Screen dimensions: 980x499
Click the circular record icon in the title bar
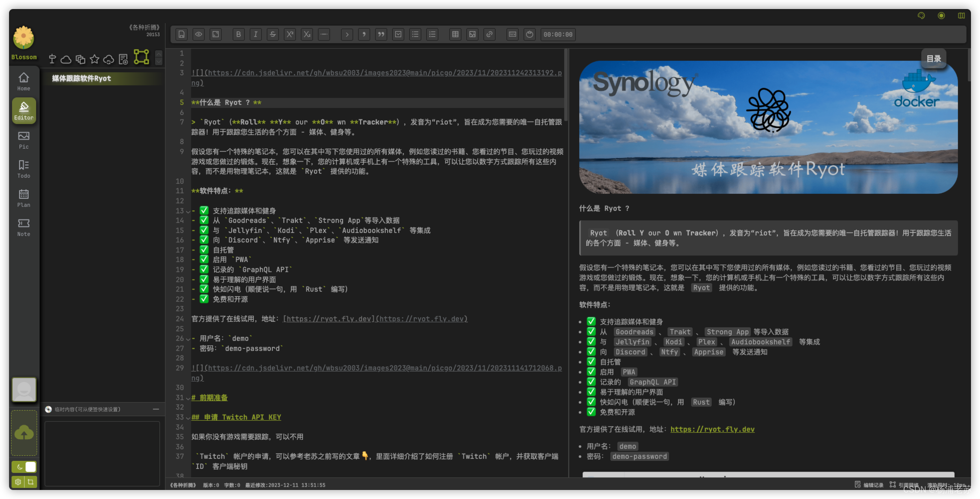[x=941, y=16]
